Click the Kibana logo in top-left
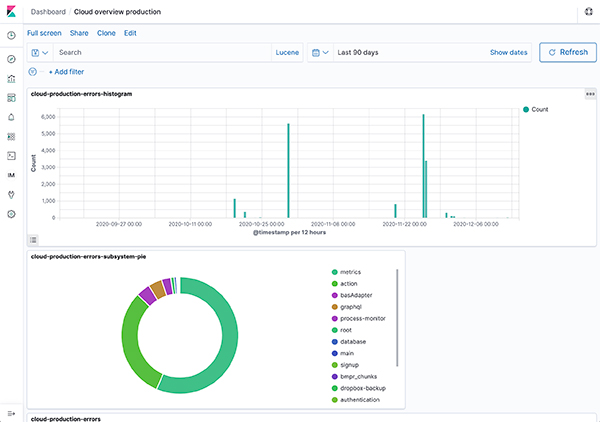Screen dimensions: 600x422 [11, 11]
